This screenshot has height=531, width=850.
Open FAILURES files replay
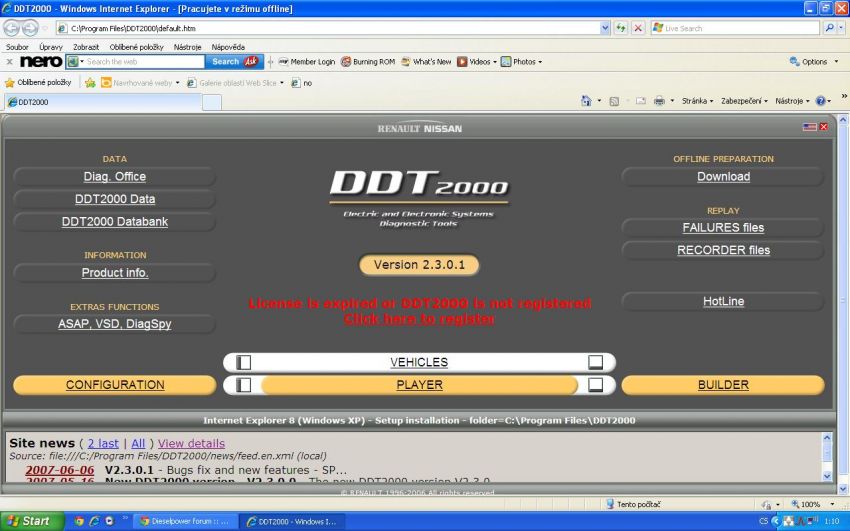(723, 228)
